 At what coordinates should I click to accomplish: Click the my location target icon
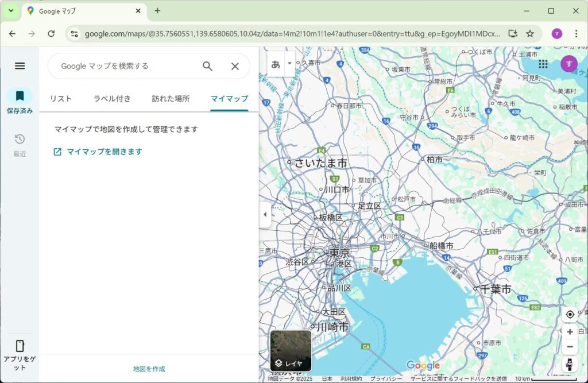click(570, 314)
